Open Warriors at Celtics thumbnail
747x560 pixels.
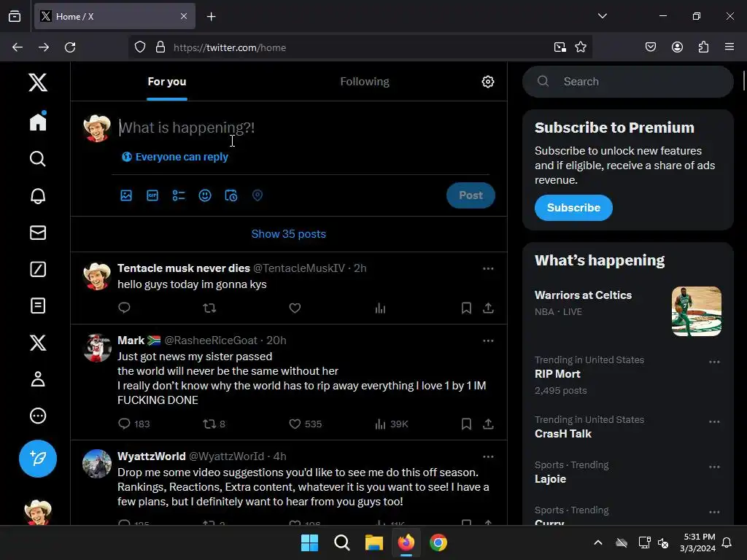[697, 311]
